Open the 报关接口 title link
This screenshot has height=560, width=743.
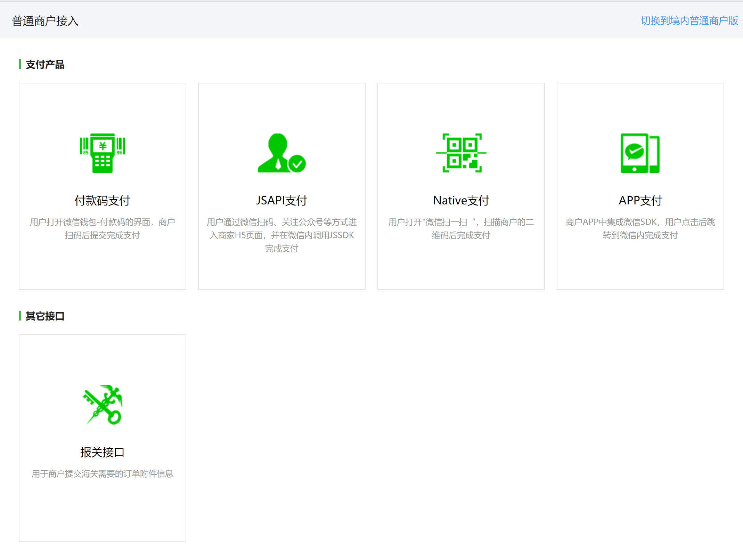[102, 452]
